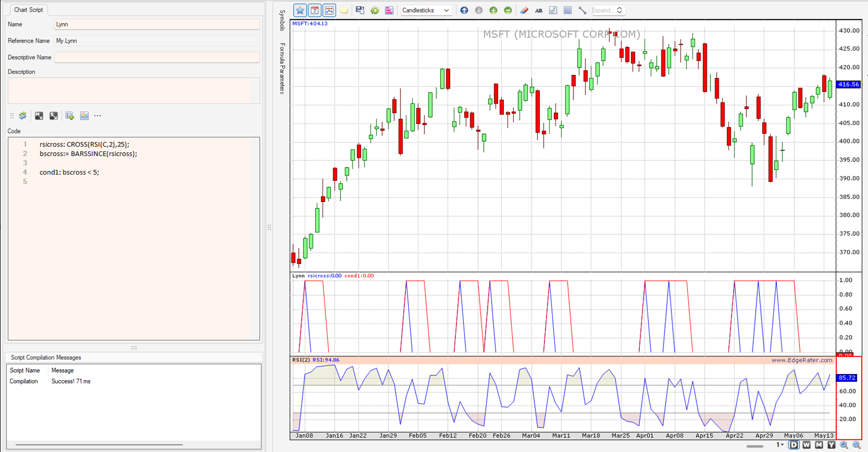Click the S arrow icon in script toolbar

click(x=54, y=116)
